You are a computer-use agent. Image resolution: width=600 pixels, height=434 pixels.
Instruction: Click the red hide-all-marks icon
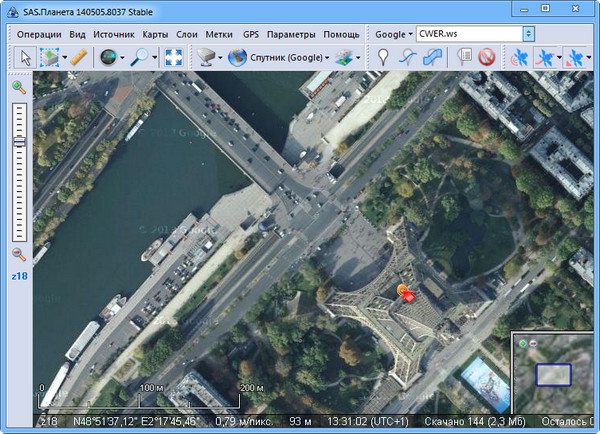click(487, 57)
